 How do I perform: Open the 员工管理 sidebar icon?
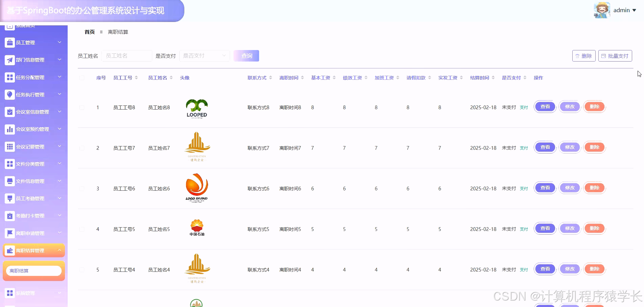[9, 42]
